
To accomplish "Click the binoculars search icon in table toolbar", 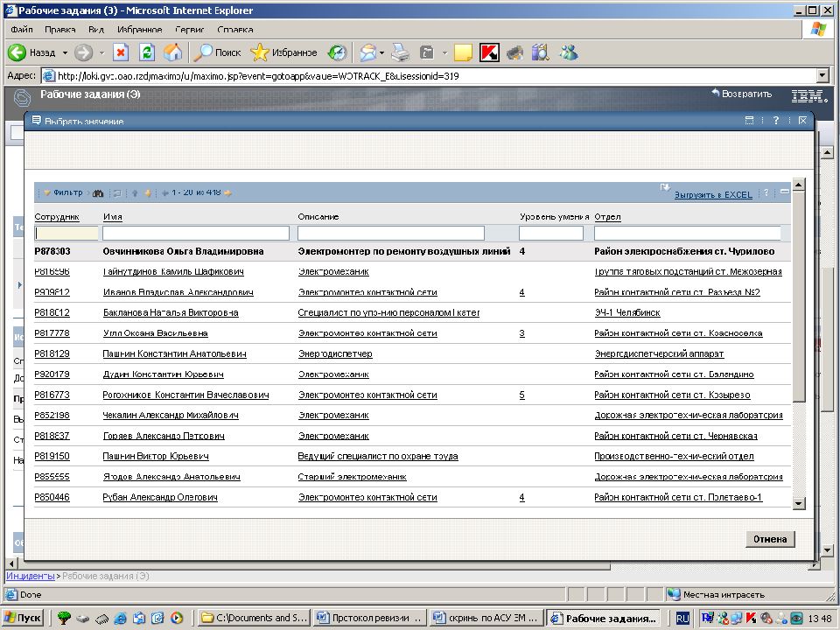I will tap(97, 192).
